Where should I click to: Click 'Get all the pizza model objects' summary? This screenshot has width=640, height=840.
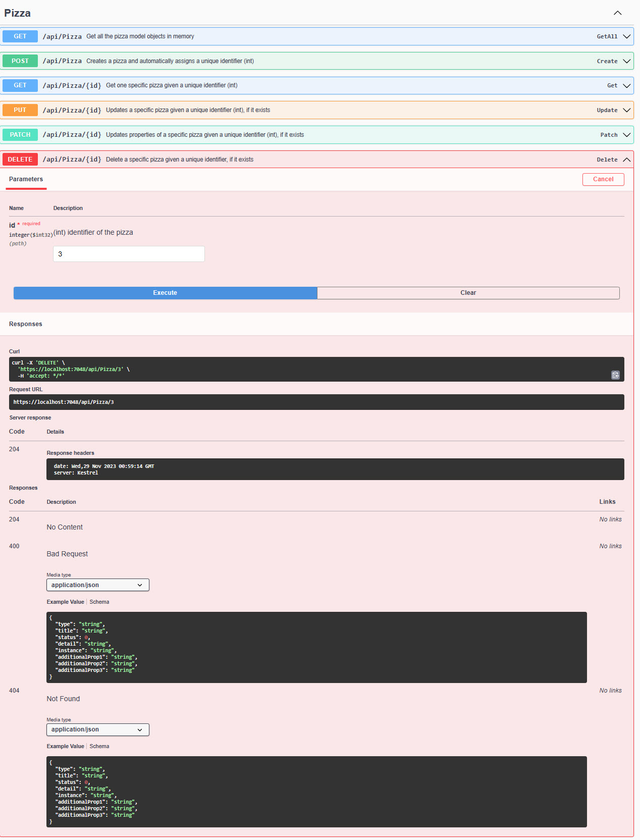(x=140, y=36)
